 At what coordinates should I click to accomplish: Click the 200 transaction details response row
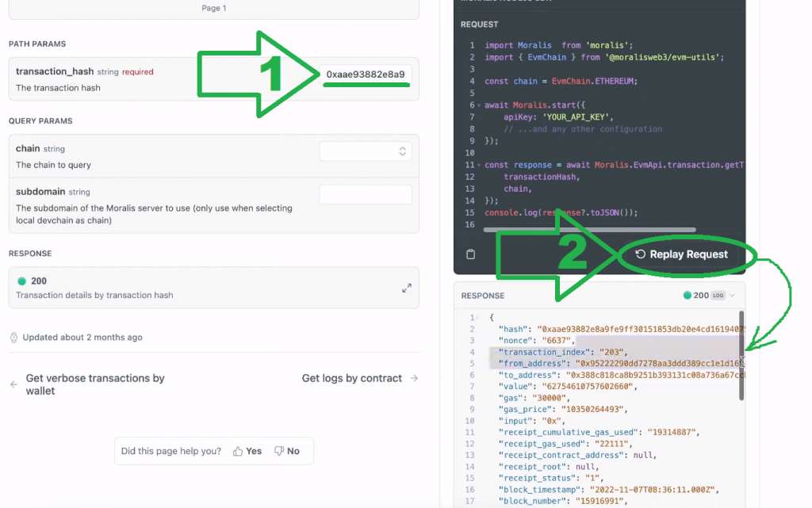click(214, 288)
